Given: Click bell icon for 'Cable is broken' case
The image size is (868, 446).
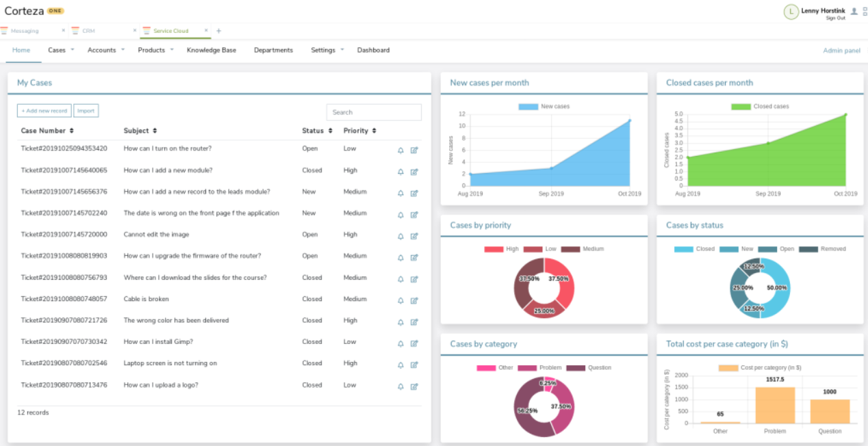Looking at the screenshot, I should (x=400, y=300).
